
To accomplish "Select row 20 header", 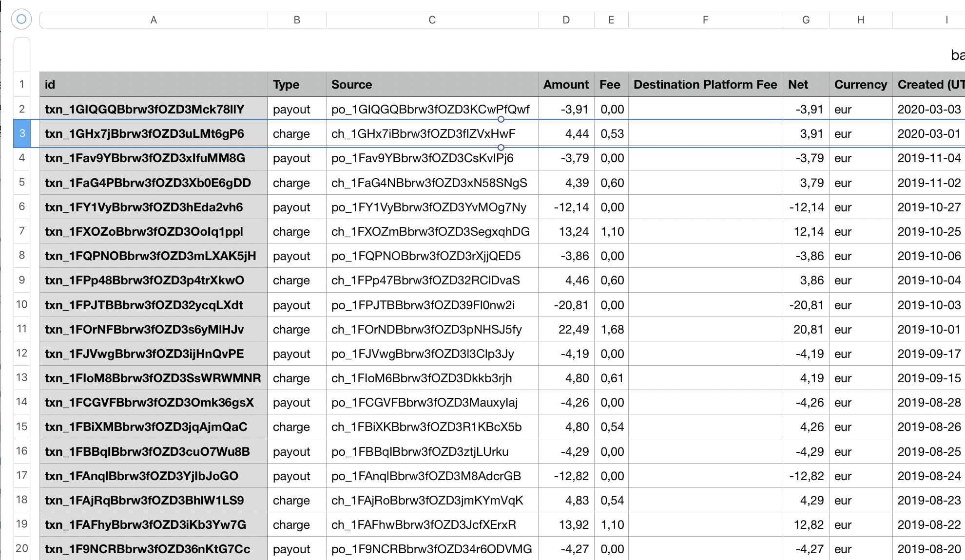I will click(x=22, y=549).
